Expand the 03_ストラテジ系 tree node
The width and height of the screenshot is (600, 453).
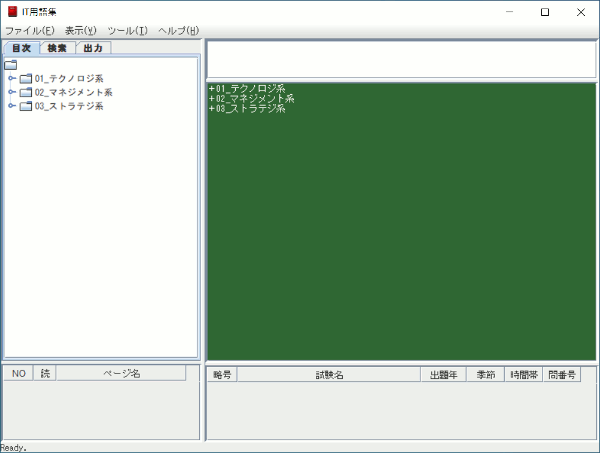tap(12, 106)
